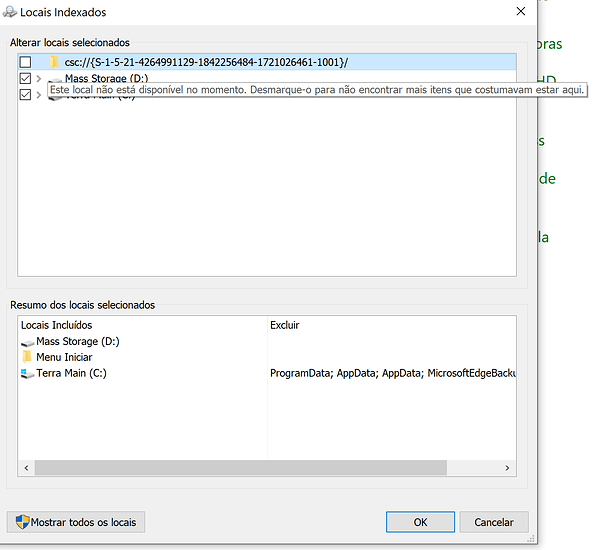Expand the Mass Storage (D:) tree node
606x550 pixels.
point(39,78)
